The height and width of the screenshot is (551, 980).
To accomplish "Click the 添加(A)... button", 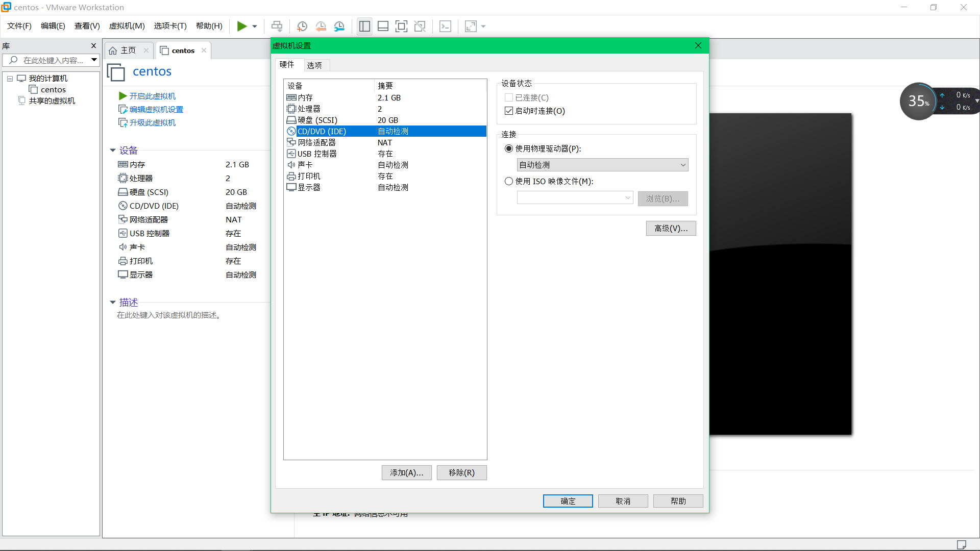I will (406, 472).
